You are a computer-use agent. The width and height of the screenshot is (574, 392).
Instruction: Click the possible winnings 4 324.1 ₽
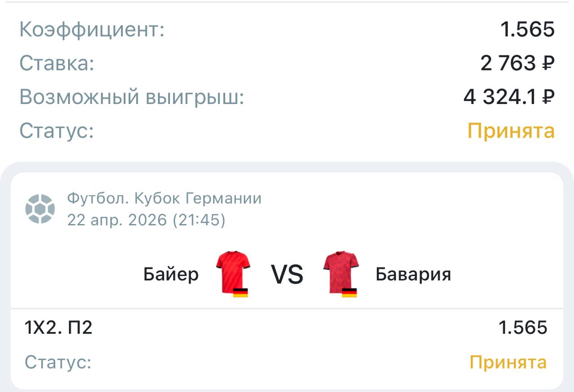pyautogui.click(x=509, y=97)
